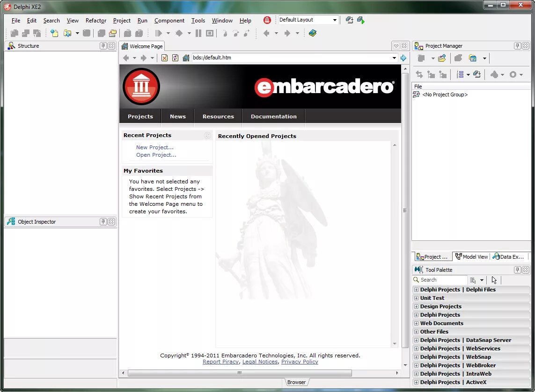This screenshot has width=535, height=392.
Task: Click the Refresh page icon in browser toolbar
Action: tap(175, 58)
